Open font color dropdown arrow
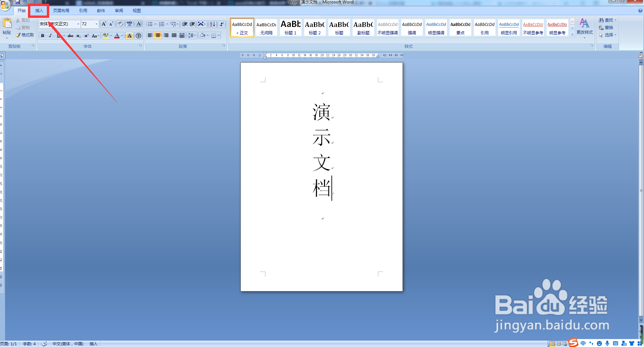The height and width of the screenshot is (347, 644). point(122,36)
